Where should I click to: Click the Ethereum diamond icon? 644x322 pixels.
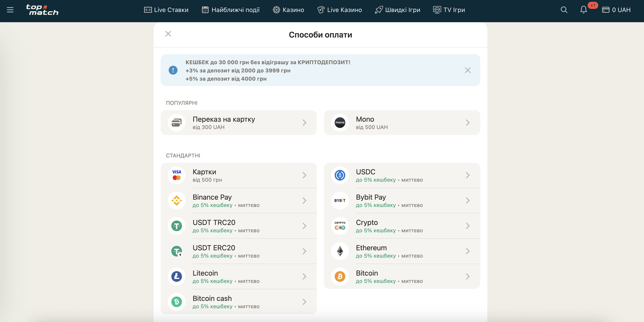click(340, 251)
